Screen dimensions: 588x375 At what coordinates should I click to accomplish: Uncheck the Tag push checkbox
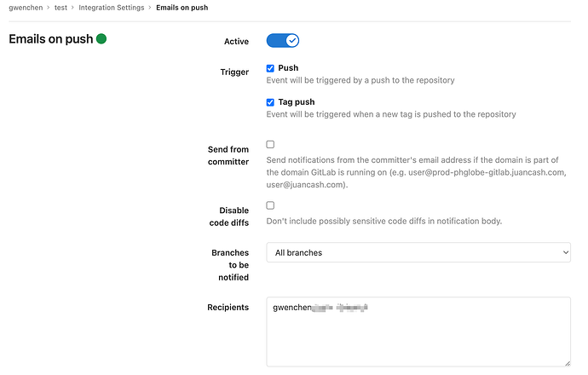270,102
